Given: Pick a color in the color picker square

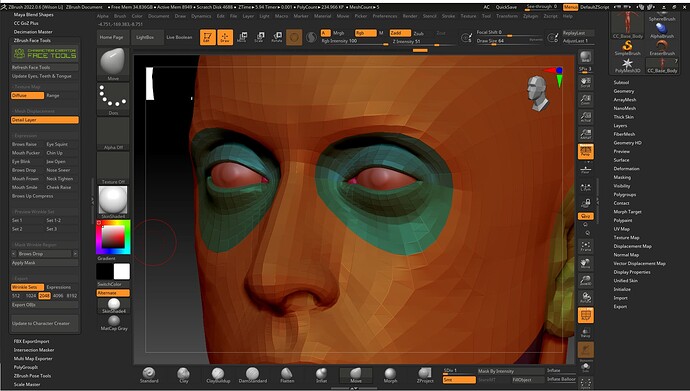Looking at the screenshot, I should tap(113, 237).
